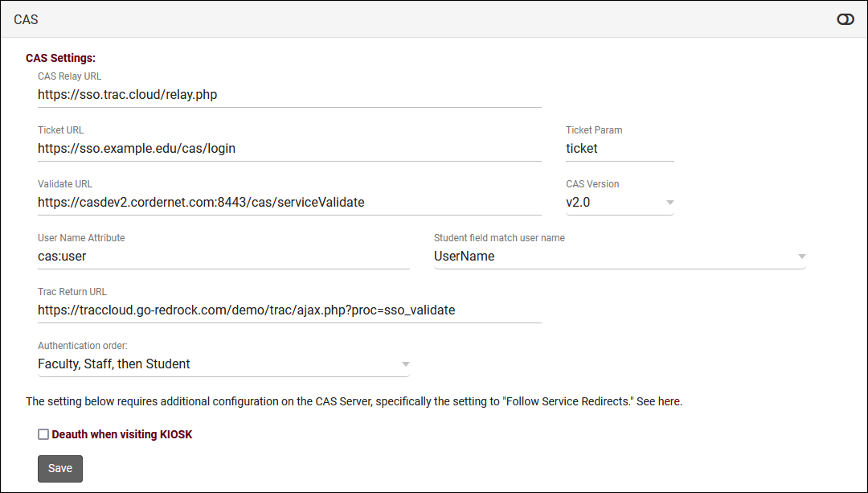Click the Student field match dropdown arrow

[x=800, y=257]
